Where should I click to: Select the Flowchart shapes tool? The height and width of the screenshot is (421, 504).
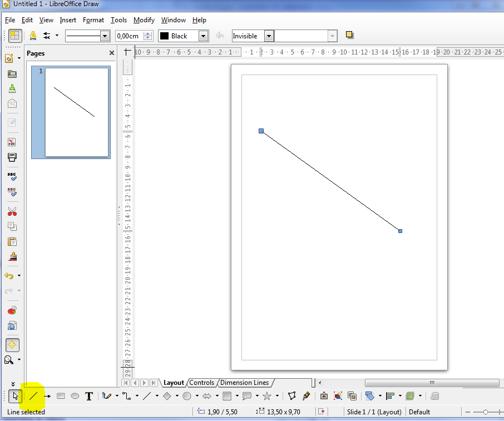point(227,396)
